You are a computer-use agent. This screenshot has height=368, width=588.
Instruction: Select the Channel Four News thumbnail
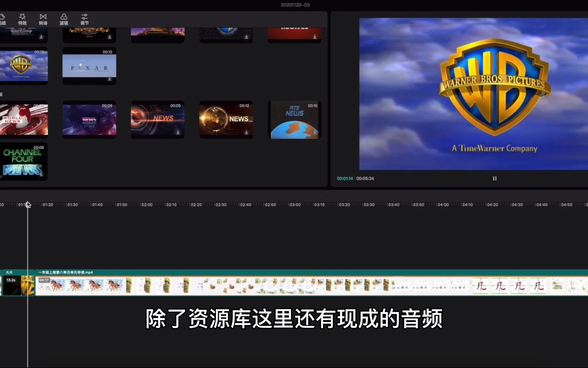click(24, 161)
